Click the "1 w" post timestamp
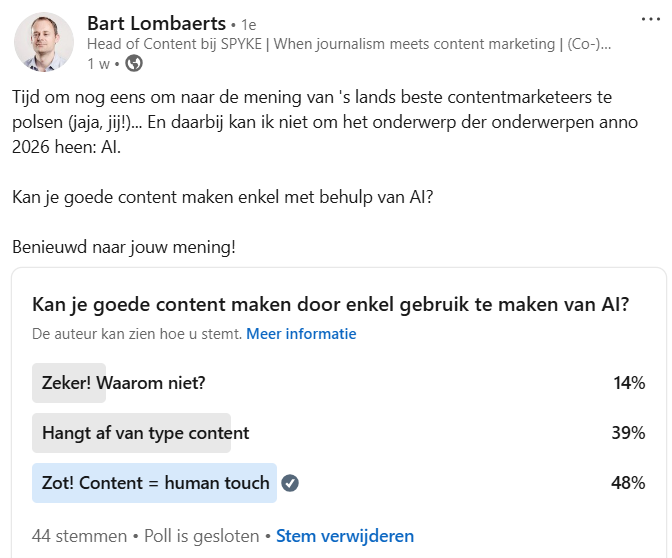The height and width of the screenshot is (558, 672). pos(97,64)
